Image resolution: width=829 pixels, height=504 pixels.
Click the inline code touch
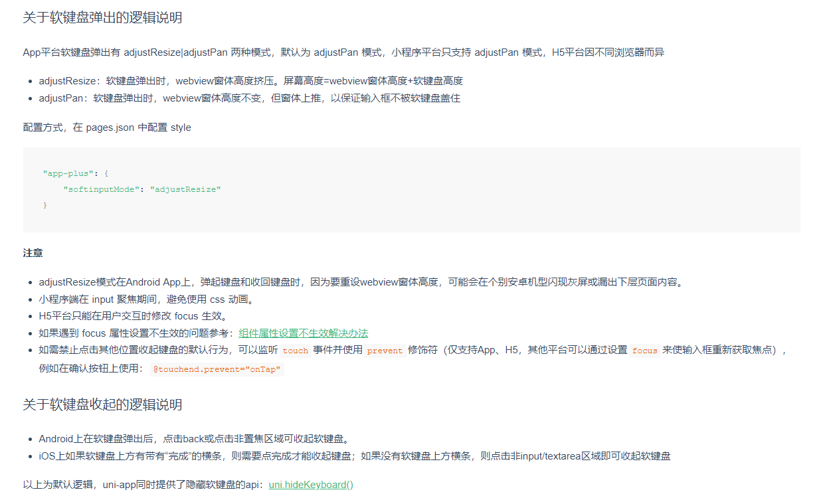pyautogui.click(x=295, y=349)
